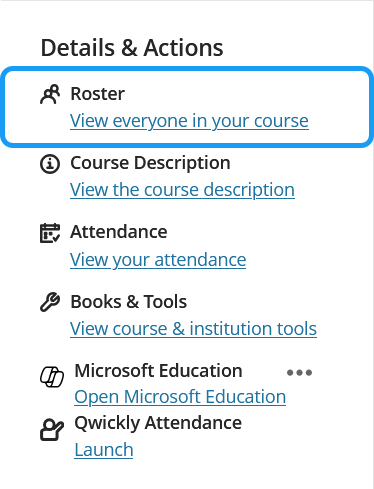This screenshot has width=374, height=489.
Task: Select the Roster heading text
Action: pyautogui.click(x=97, y=94)
